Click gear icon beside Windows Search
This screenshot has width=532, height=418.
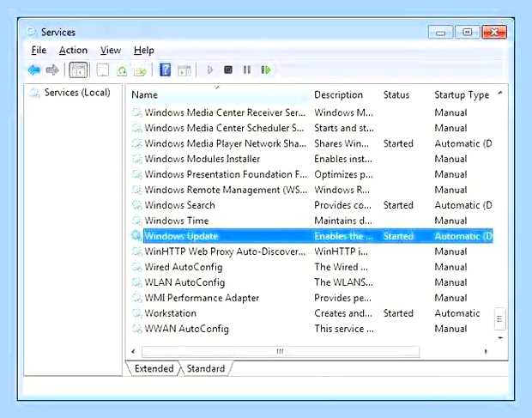(x=136, y=205)
